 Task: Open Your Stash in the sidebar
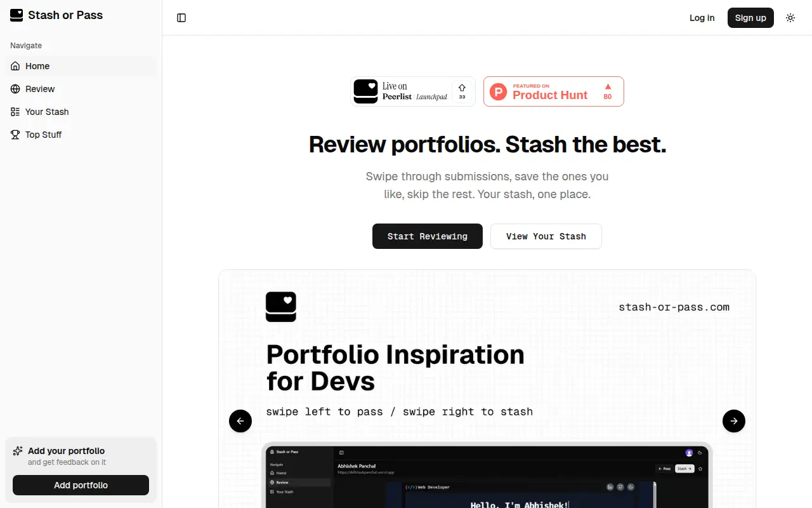[x=81, y=112]
